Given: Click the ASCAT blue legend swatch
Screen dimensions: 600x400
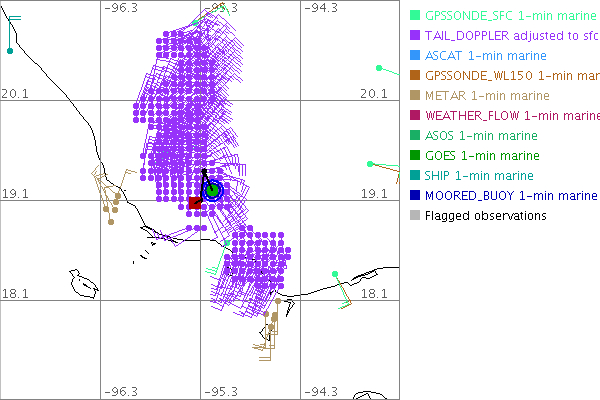Looking at the screenshot, I should click(x=415, y=55).
